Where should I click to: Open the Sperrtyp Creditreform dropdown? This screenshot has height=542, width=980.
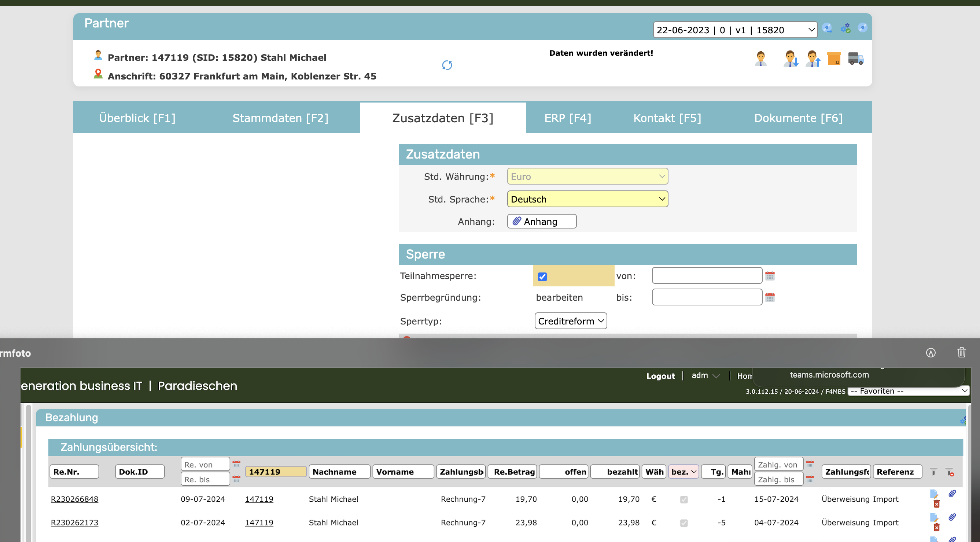tap(570, 321)
